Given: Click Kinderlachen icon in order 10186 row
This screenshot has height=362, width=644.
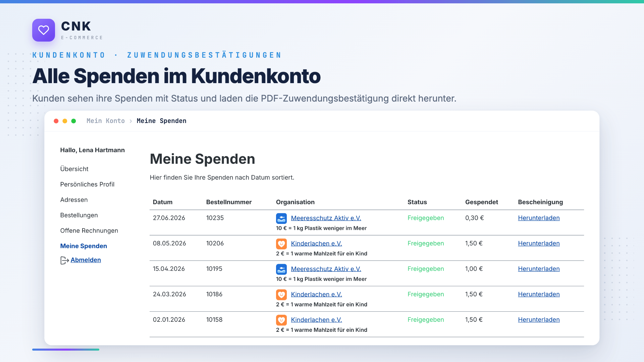Looking at the screenshot, I should pos(281,295).
